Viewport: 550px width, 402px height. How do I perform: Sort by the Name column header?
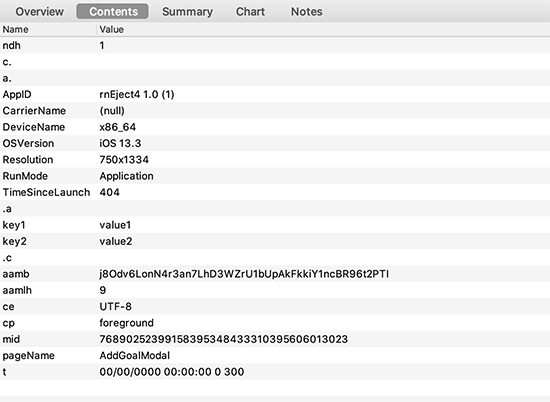(x=48, y=29)
